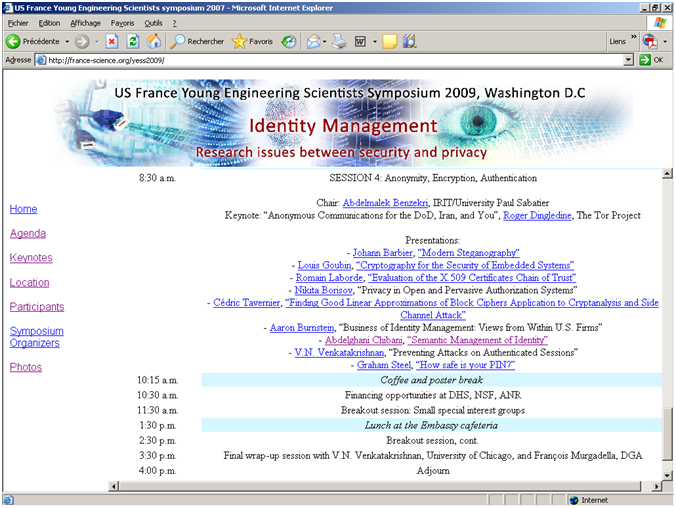Edit page with Word icon

point(360,41)
